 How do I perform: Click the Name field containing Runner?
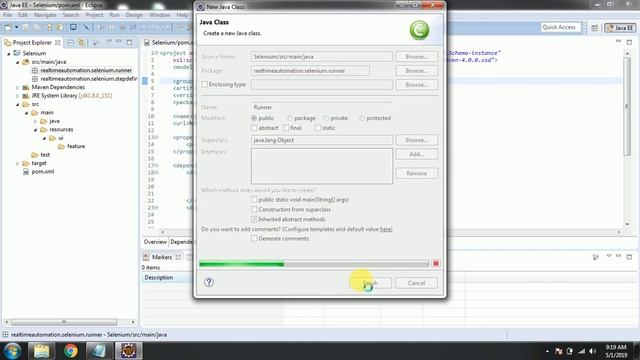pos(322,107)
